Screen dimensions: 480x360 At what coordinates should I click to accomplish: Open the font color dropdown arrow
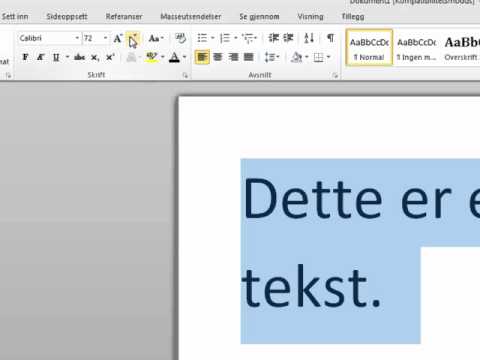(184, 57)
